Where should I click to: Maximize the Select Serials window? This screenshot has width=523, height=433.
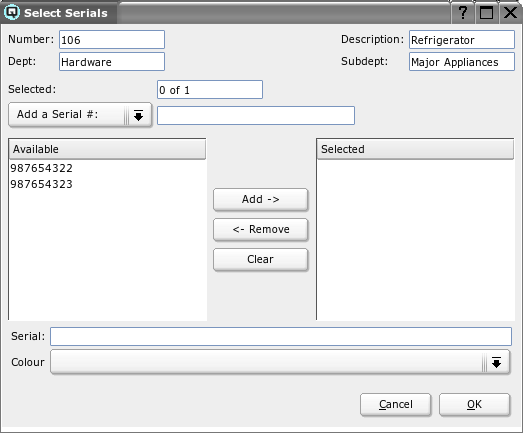coord(486,13)
